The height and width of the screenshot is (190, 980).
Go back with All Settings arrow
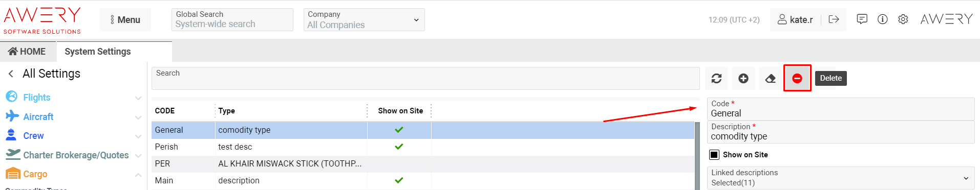[11, 74]
